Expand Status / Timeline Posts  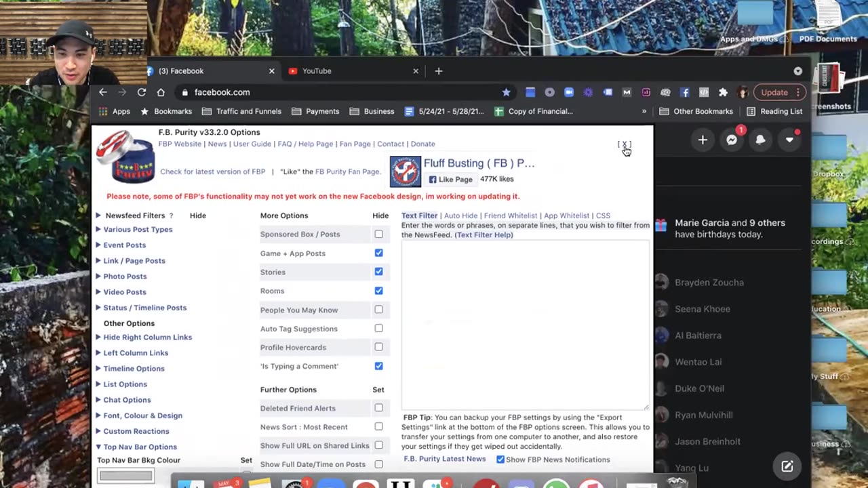click(144, 307)
